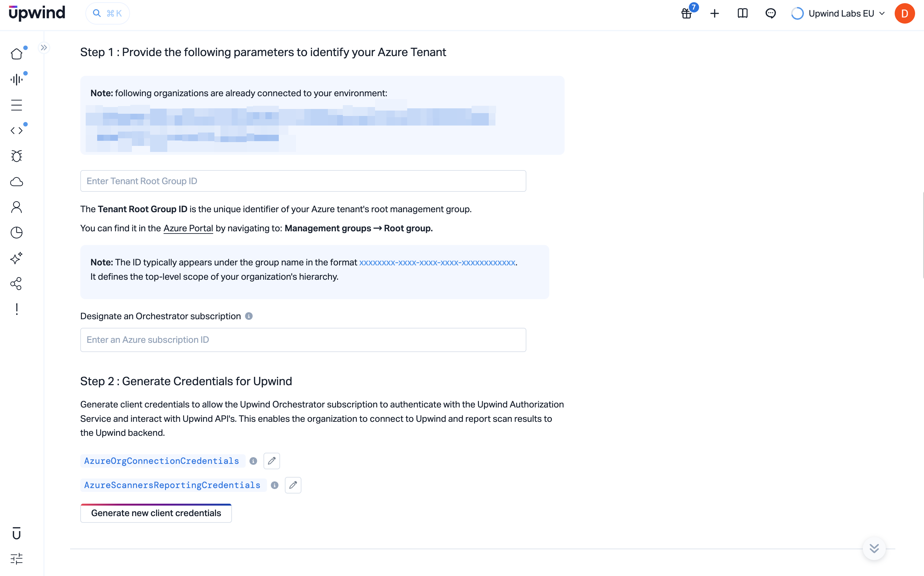Screen dimensions: 924x576
Task: Open the gift notifications icon
Action: [x=686, y=14]
